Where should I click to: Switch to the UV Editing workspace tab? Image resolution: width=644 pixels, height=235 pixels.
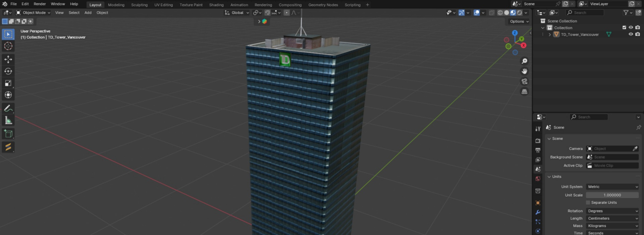(164, 5)
